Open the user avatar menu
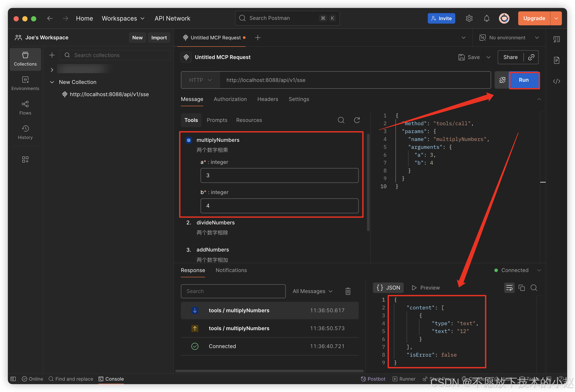The width and height of the screenshot is (575, 392). (x=504, y=18)
